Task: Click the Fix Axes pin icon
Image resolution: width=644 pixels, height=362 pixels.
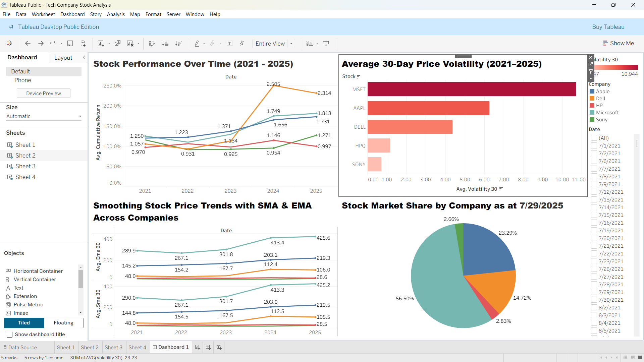Action: [242, 43]
